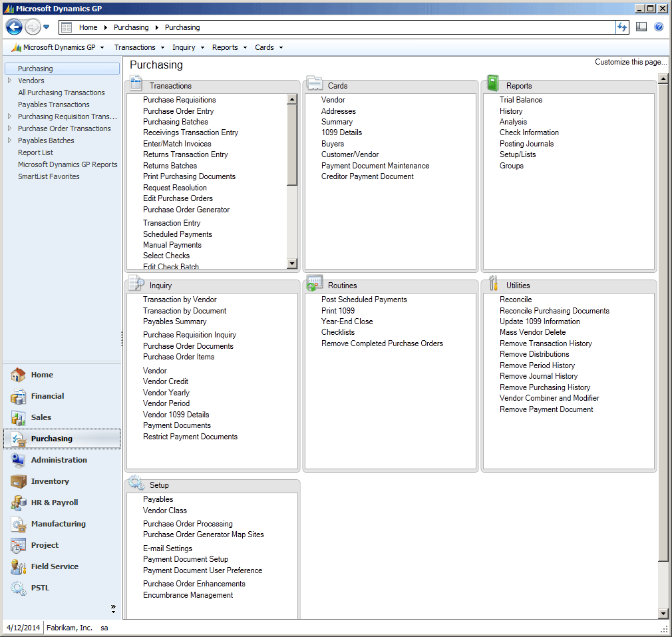Open the Reports menu
The height and width of the screenshot is (637, 672).
pyautogui.click(x=230, y=47)
